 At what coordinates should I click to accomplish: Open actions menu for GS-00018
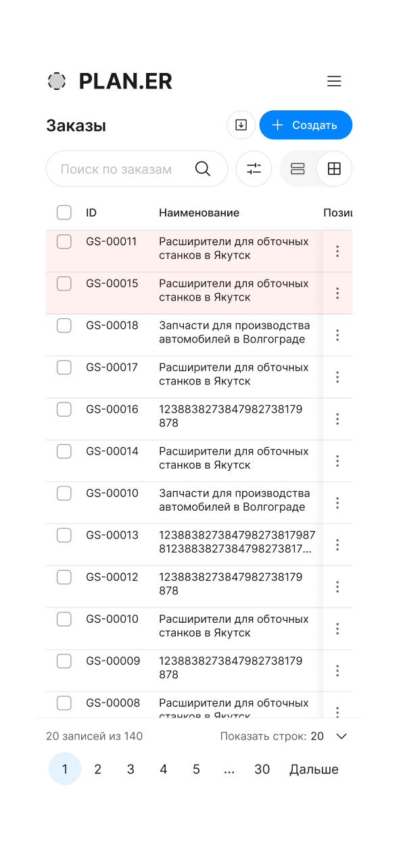pos(337,335)
